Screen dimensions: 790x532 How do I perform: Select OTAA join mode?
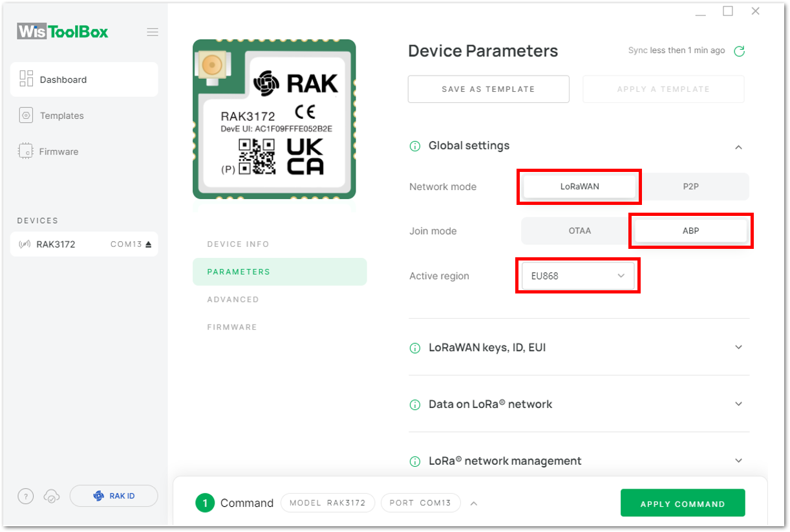point(579,231)
